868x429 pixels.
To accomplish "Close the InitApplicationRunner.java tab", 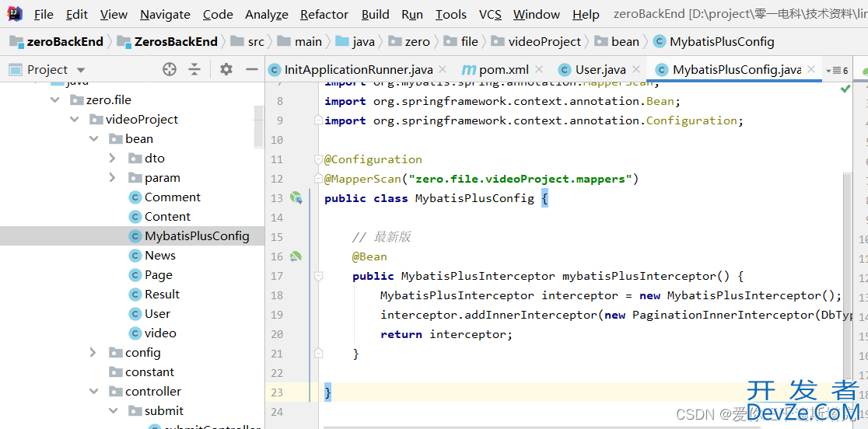I will (x=443, y=70).
